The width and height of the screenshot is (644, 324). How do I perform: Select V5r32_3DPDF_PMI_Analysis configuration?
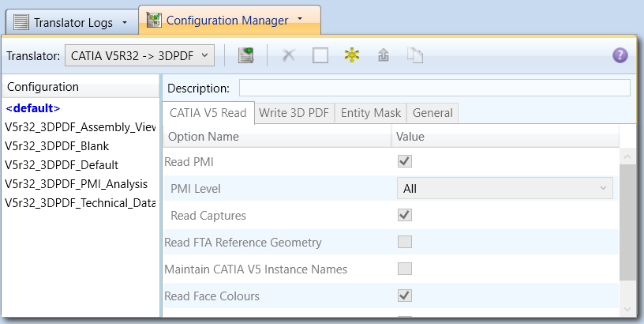click(x=77, y=184)
